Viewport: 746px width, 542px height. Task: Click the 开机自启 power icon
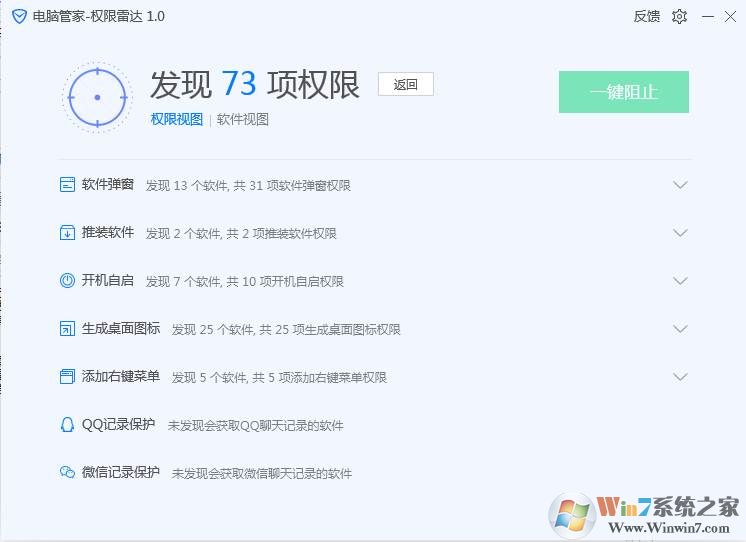point(67,280)
